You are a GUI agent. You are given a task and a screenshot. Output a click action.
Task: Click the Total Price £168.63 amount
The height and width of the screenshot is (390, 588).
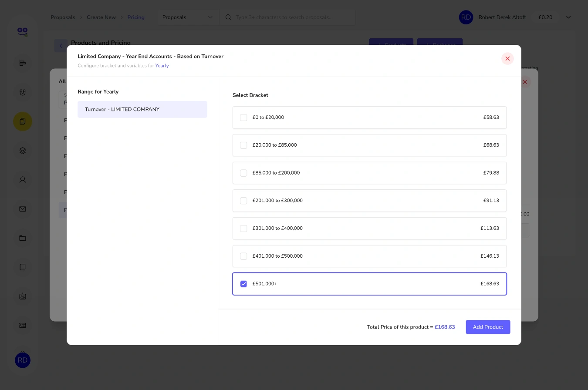coord(445,327)
